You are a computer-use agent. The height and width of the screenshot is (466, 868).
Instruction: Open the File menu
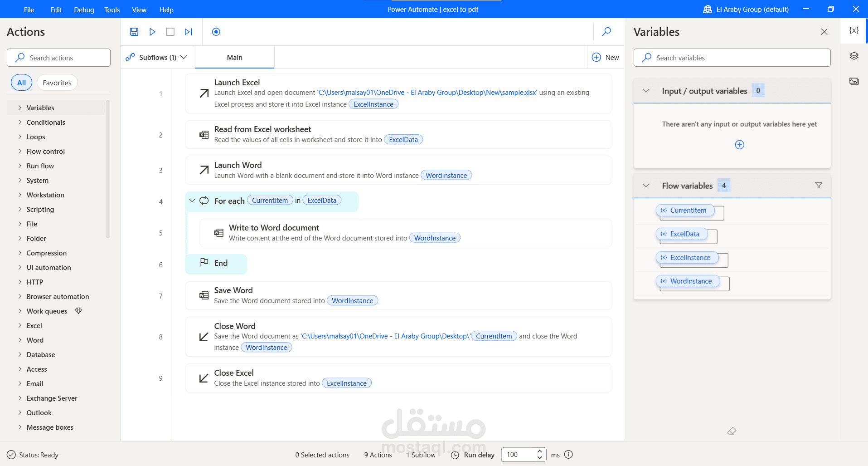click(x=29, y=10)
